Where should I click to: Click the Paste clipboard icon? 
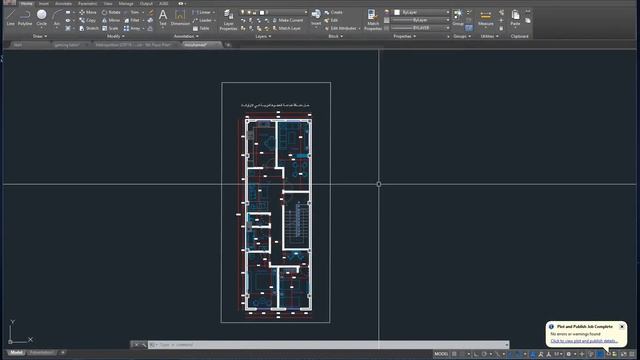click(515, 18)
